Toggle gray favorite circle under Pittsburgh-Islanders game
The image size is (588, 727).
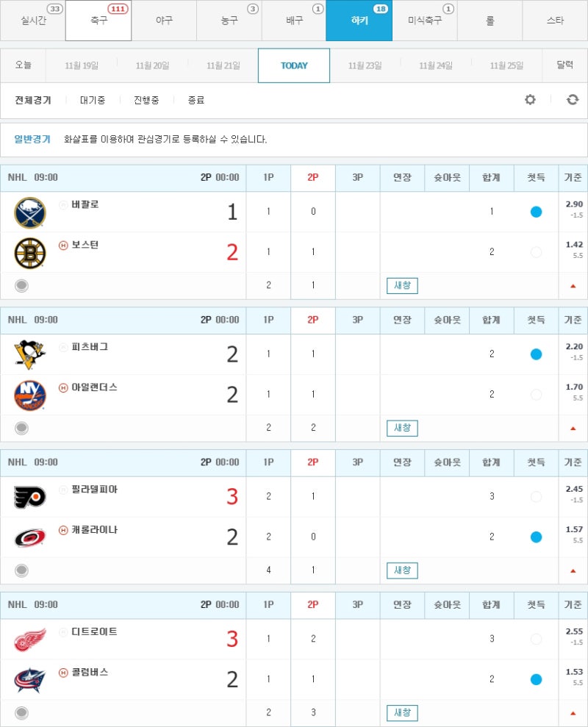coord(21,428)
